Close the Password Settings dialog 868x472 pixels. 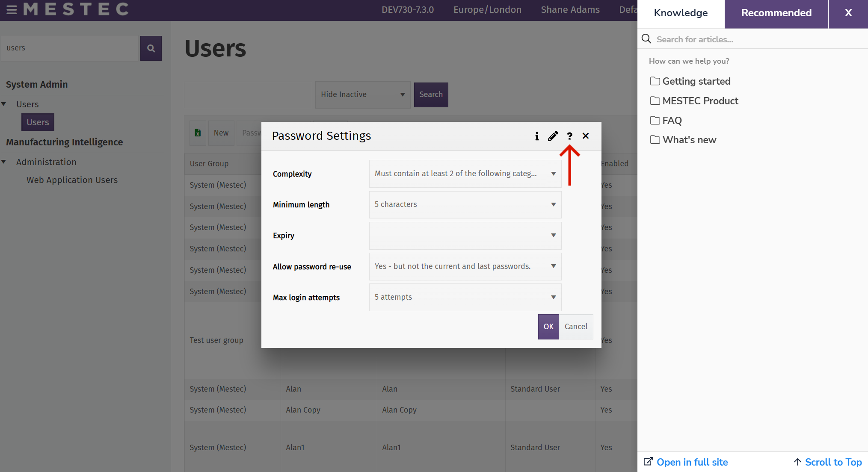coord(586,136)
